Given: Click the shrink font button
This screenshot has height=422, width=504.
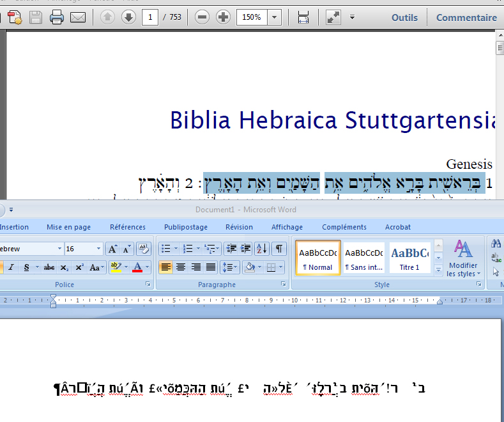Looking at the screenshot, I should tap(126, 249).
